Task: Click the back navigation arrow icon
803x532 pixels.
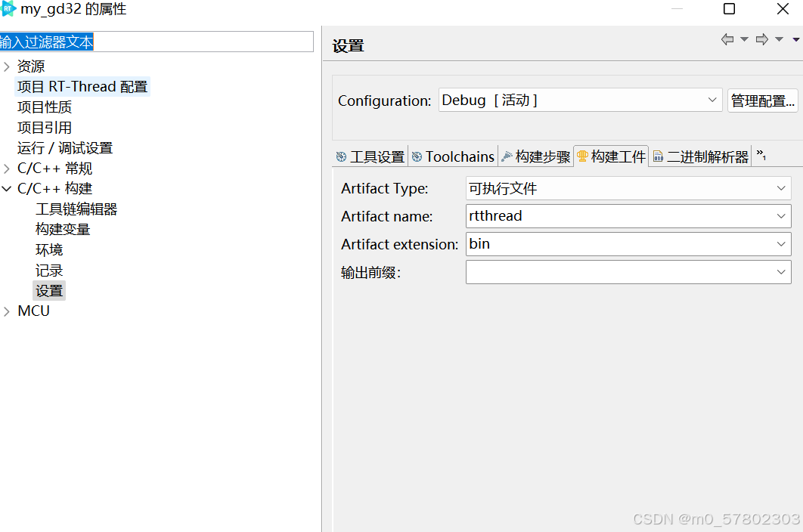Action: (727, 38)
